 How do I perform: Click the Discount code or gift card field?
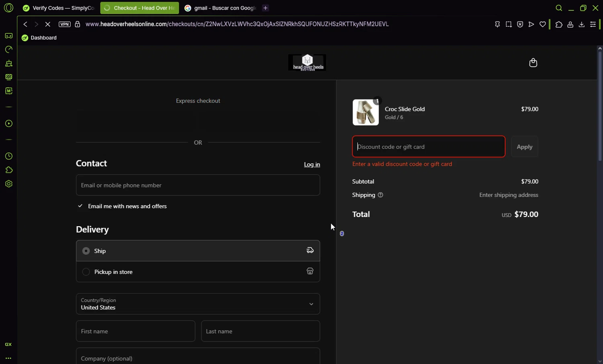pyautogui.click(x=429, y=147)
